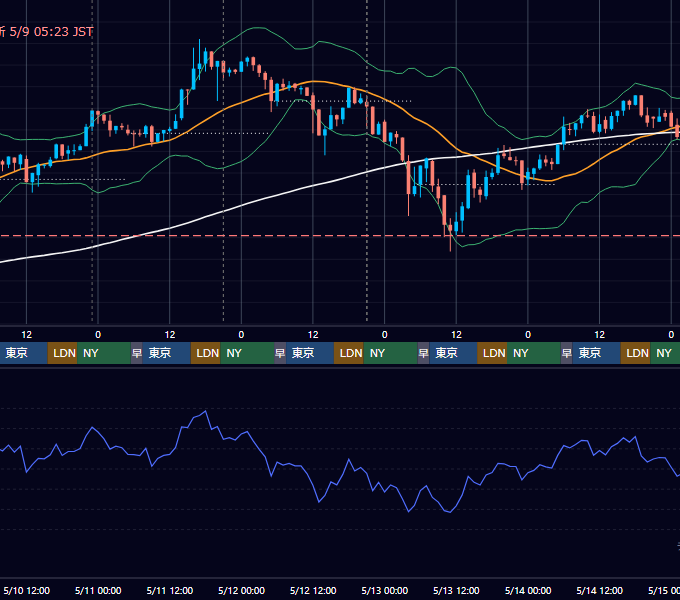Click the 5/11 12:00 time axis label
This screenshot has width=680, height=600.
click(170, 590)
